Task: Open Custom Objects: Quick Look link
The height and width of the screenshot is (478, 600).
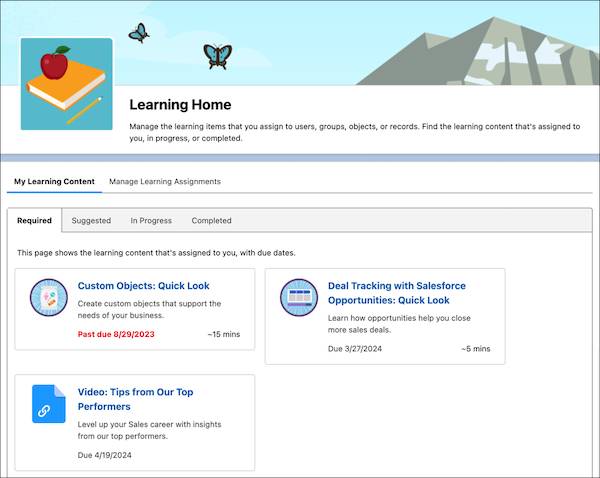Action: pyautogui.click(x=143, y=286)
